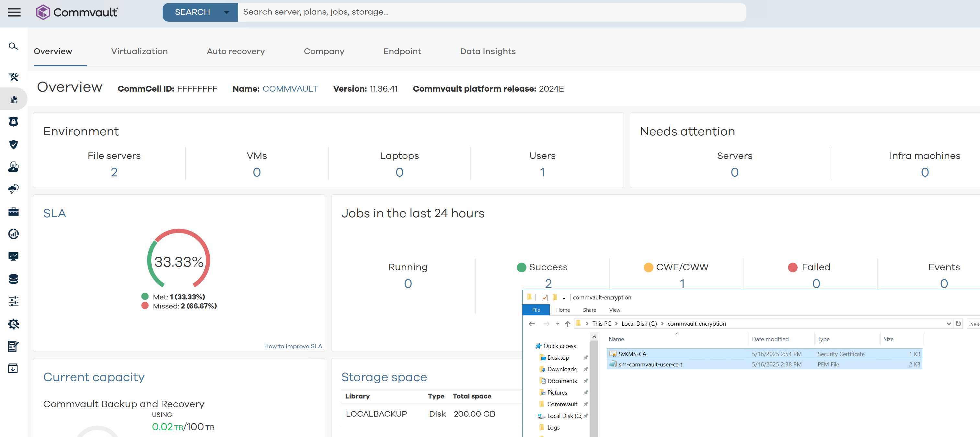Click the Explorer refresh button
Screen dimensions: 980x437
coord(958,324)
